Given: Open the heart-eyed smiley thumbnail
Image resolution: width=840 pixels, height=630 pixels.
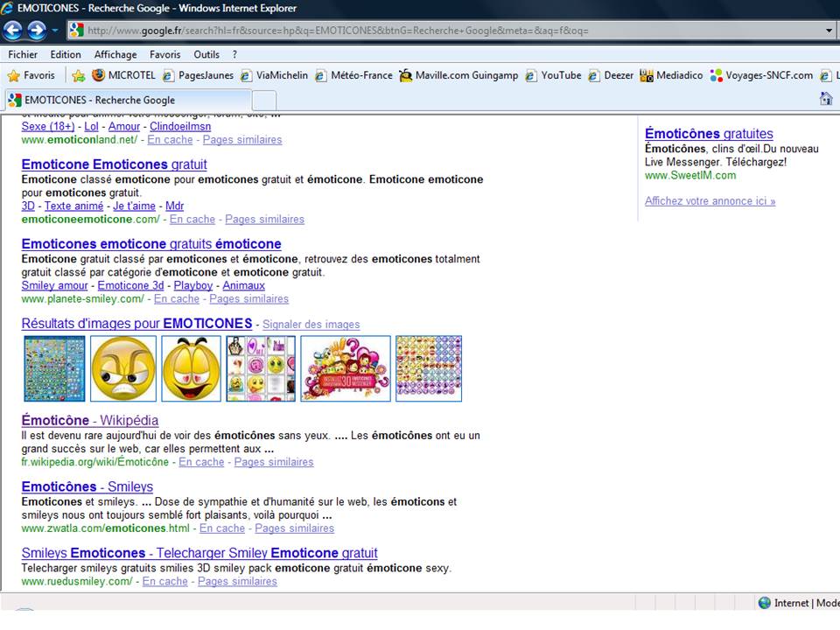Looking at the screenshot, I should 192,368.
